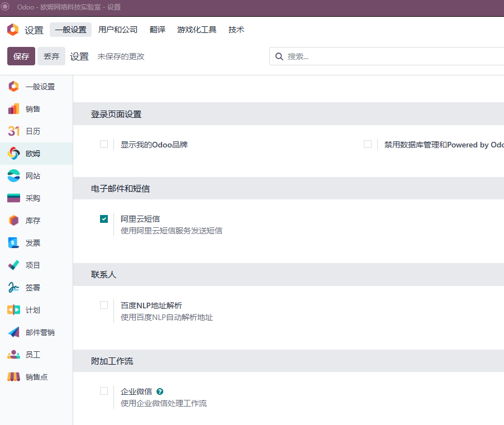This screenshot has width=504, height=425.
Task: Open the 技术 menu
Action: (x=236, y=30)
